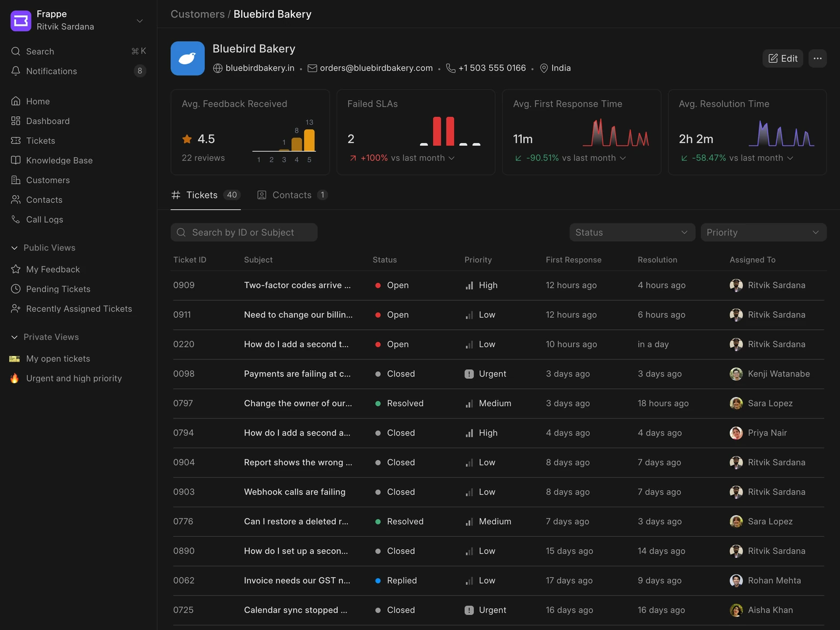The height and width of the screenshot is (630, 840).
Task: Open Call Logs phone icon
Action: (x=16, y=219)
